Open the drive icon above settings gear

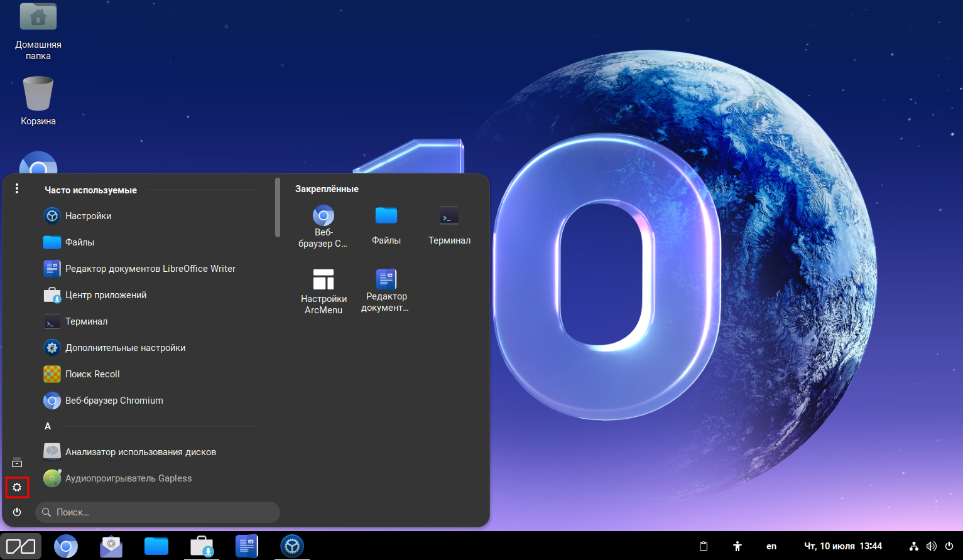[17, 463]
